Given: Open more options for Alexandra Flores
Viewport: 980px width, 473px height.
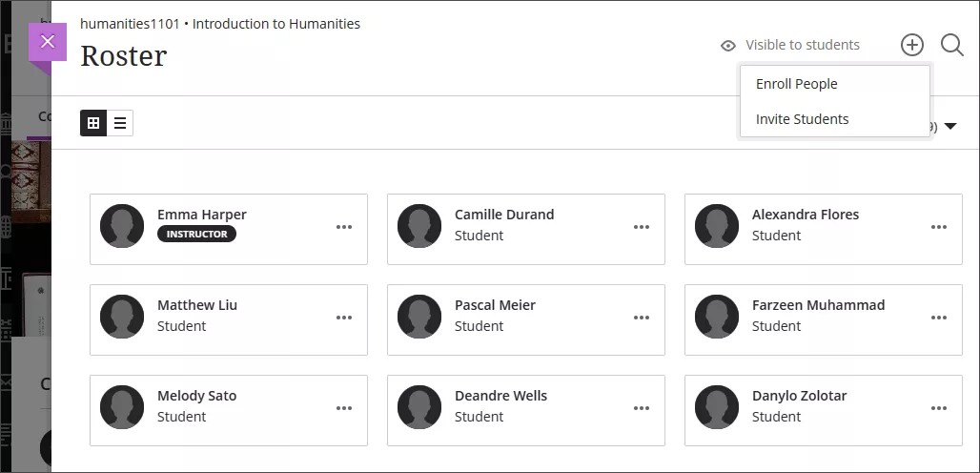Looking at the screenshot, I should point(939,227).
